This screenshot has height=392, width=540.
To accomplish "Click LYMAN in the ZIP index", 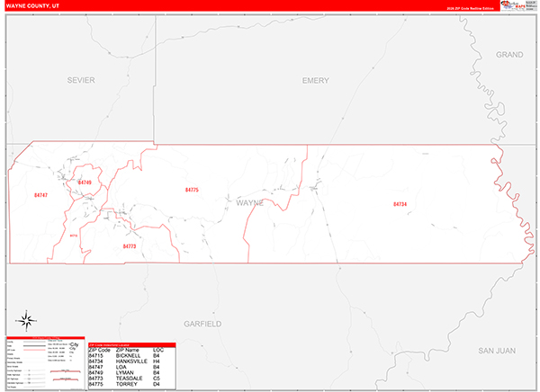I will click(x=124, y=373).
